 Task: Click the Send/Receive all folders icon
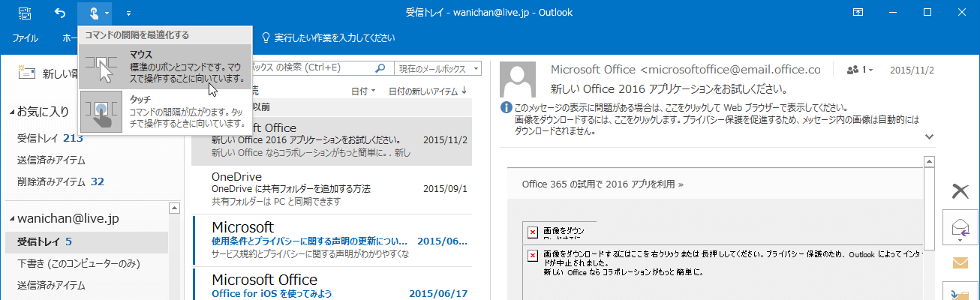click(25, 13)
